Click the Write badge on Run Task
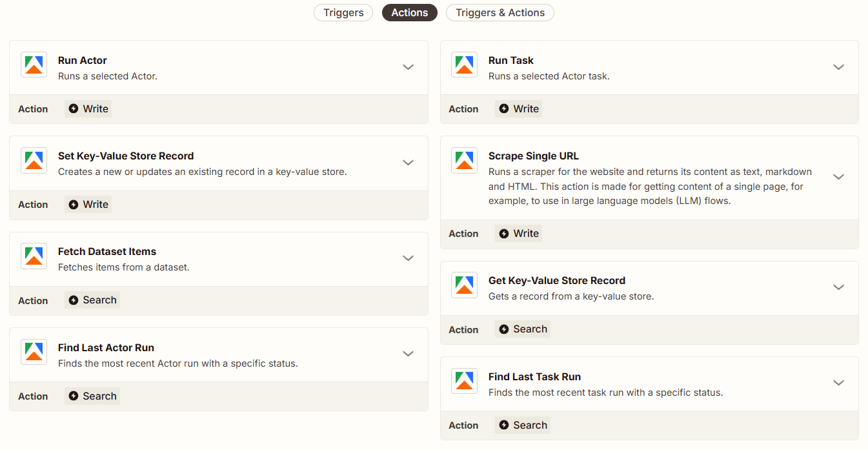This screenshot has height=450, width=868. (x=518, y=108)
